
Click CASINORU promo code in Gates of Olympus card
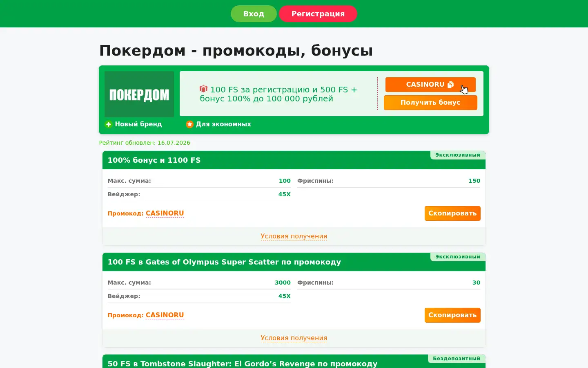[x=165, y=315]
